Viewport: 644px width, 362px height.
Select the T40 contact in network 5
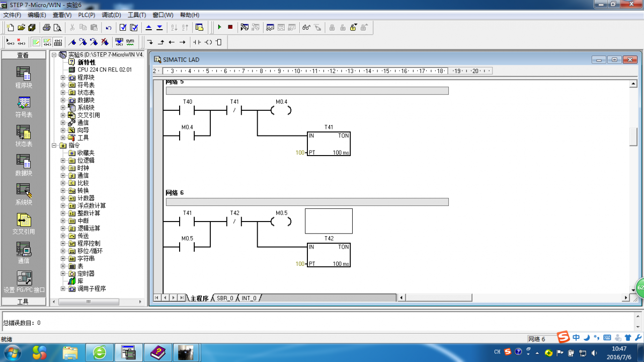[x=187, y=110]
